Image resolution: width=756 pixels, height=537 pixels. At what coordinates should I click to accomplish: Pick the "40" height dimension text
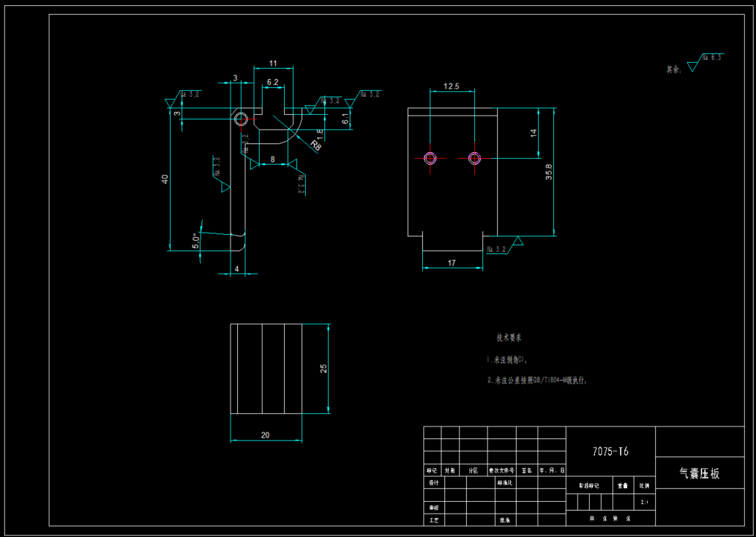(165, 179)
